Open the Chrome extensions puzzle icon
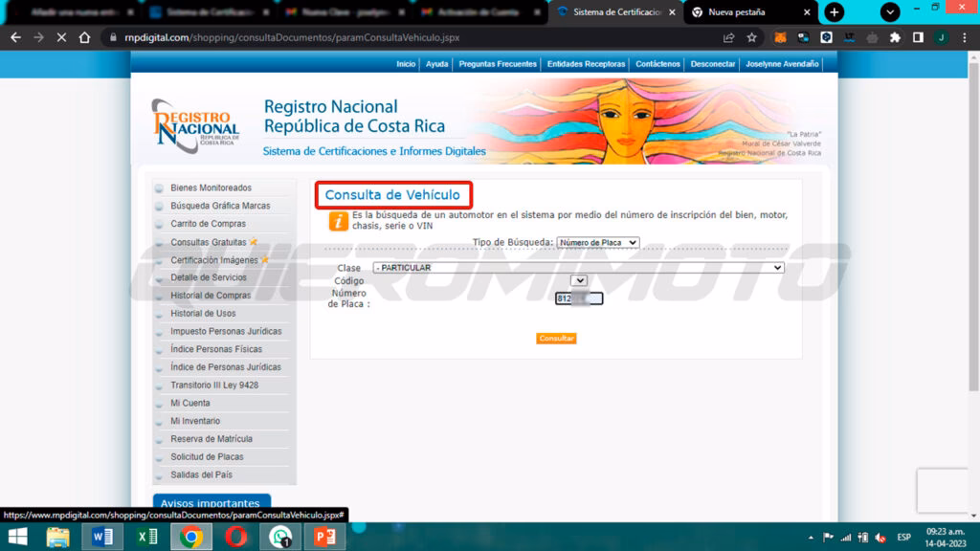The image size is (980, 551). 895,37
